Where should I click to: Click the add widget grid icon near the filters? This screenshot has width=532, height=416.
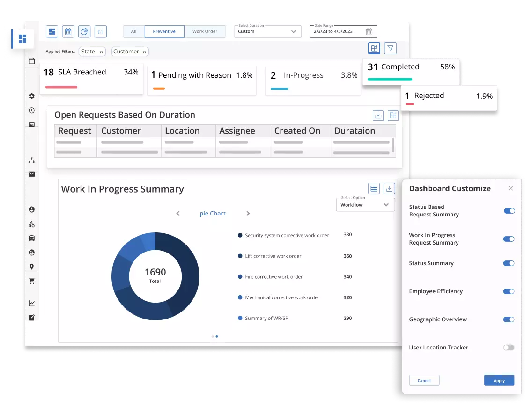(x=374, y=48)
